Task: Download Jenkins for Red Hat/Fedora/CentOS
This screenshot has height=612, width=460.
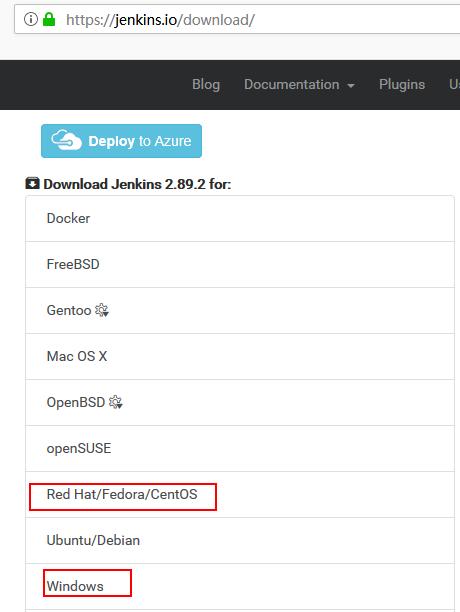Action: 240,495
